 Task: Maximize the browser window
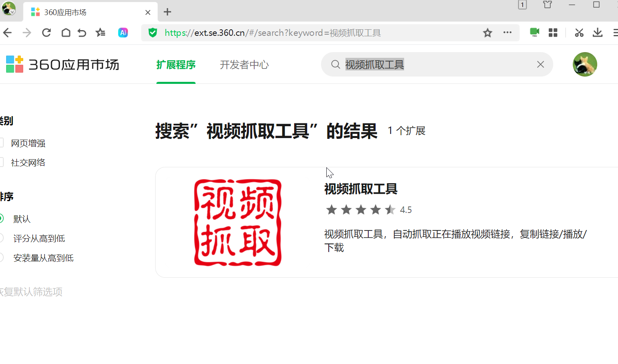[x=596, y=5]
